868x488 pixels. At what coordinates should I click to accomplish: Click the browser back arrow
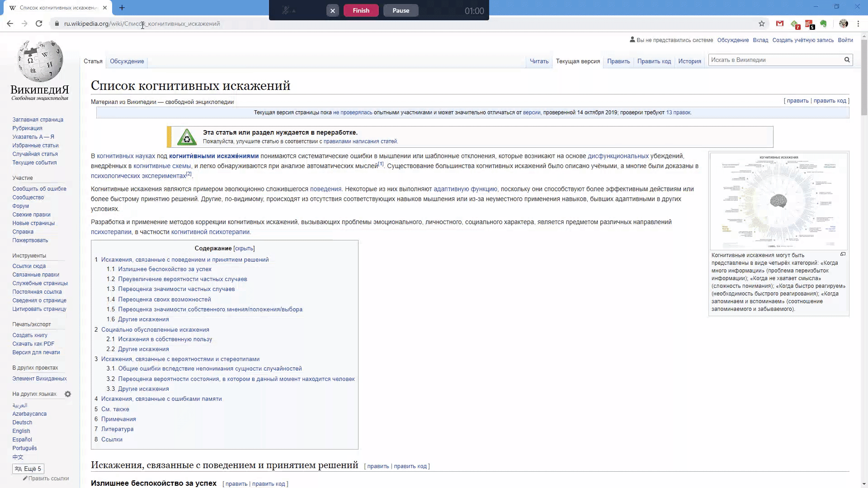(10, 23)
